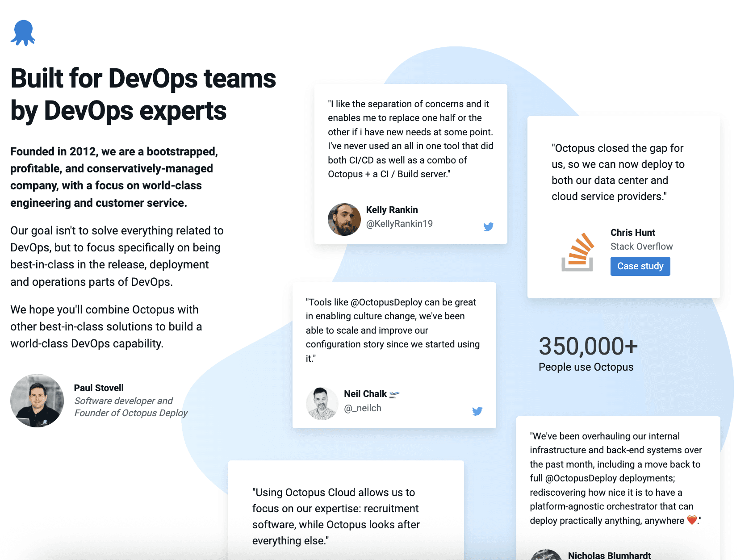Click the @KellyRankin19 handle
The width and height of the screenshot is (753, 560).
[399, 224]
